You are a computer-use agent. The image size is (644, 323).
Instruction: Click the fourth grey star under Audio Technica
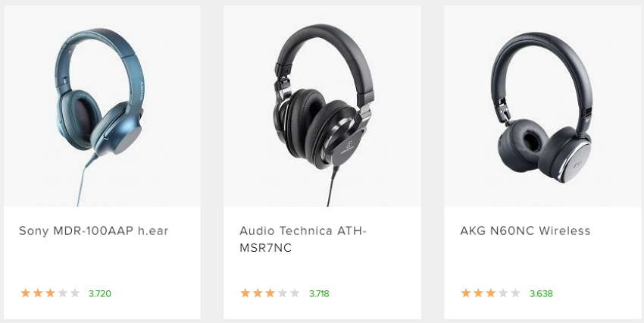282,293
